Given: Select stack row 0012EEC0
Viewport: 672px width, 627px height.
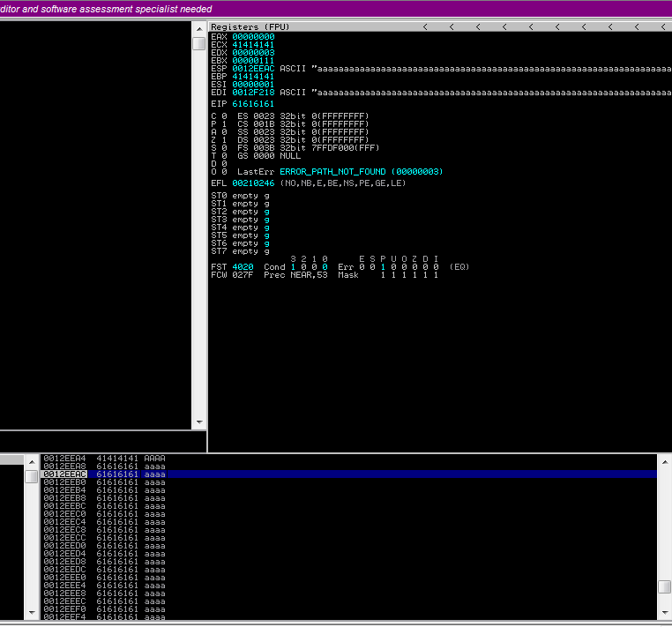Looking at the screenshot, I should [349, 514].
